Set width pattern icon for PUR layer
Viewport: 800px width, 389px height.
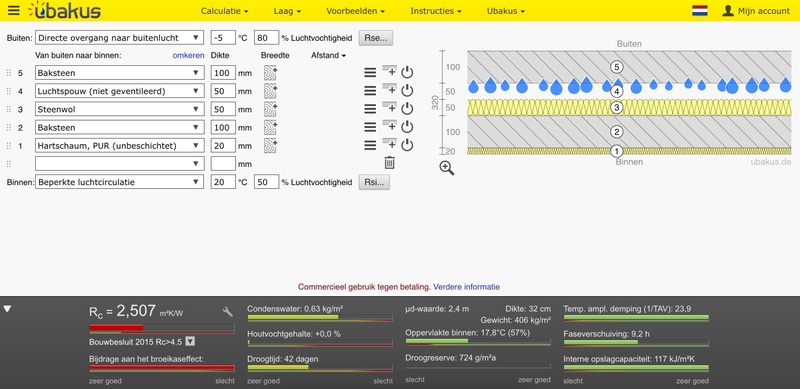tap(270, 145)
